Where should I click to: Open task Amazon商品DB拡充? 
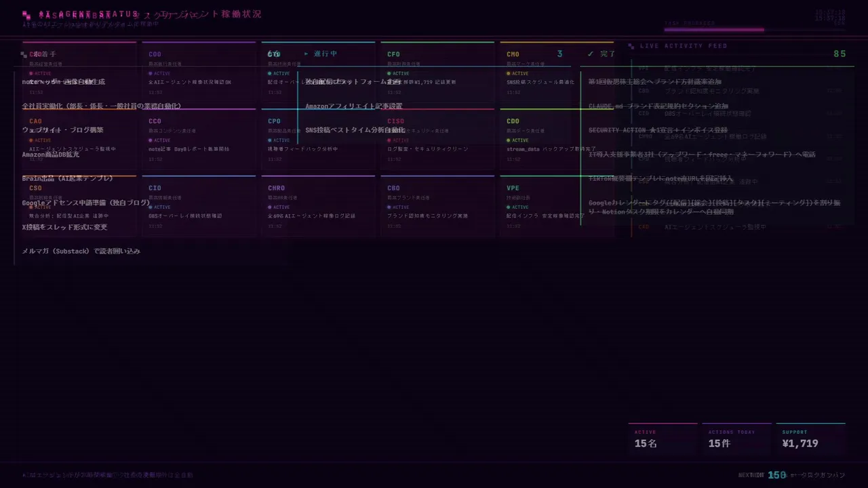51,155
